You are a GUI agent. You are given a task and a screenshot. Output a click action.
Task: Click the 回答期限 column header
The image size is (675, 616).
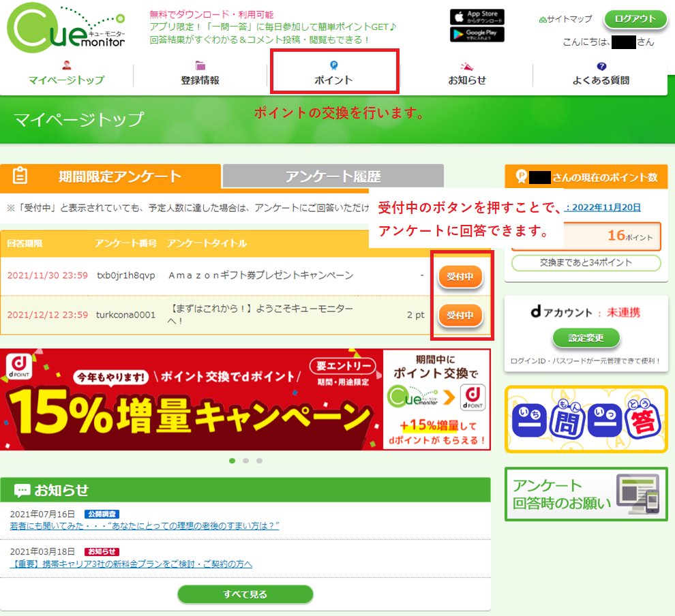pyautogui.click(x=25, y=243)
